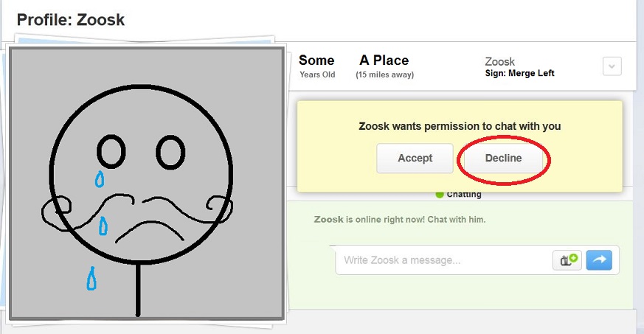Click the gift icon beside message box
The image size is (644, 334).
coord(567,260)
